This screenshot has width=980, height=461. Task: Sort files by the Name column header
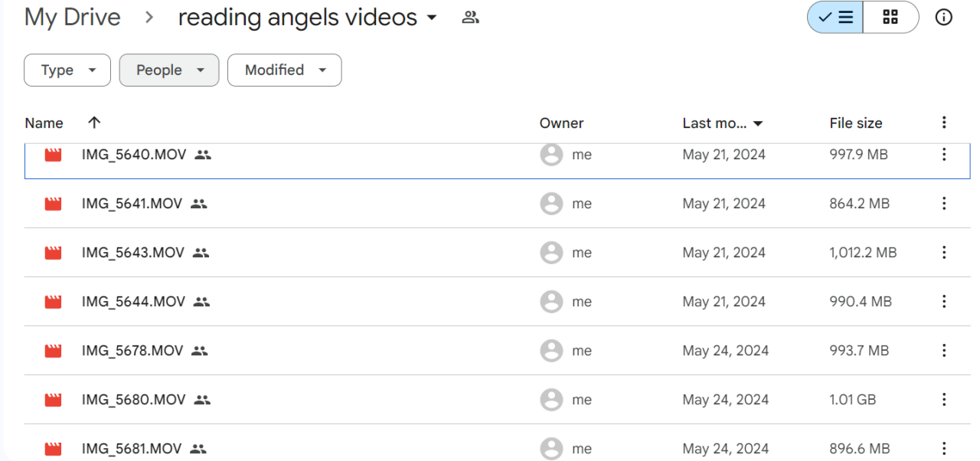[x=44, y=123]
